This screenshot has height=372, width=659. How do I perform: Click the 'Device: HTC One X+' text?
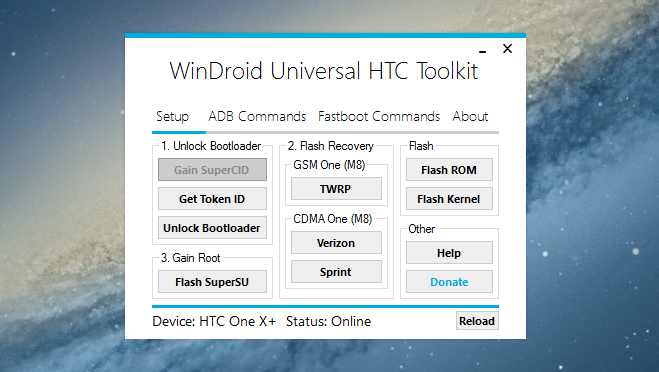[x=214, y=321]
